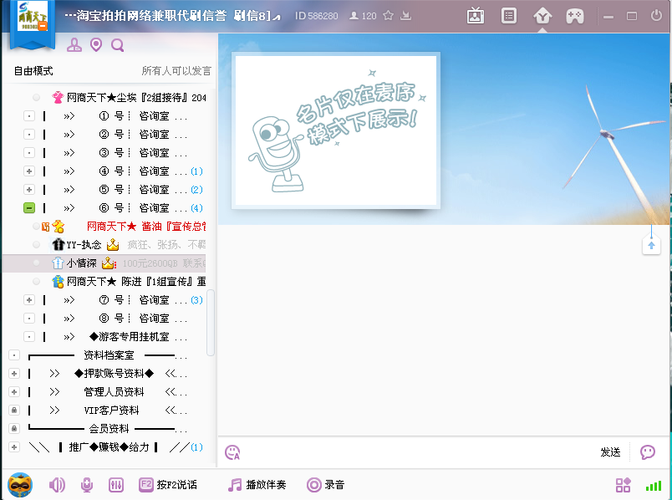Click the music note accompaniment icon
This screenshot has height=500, width=672.
pos(234,485)
